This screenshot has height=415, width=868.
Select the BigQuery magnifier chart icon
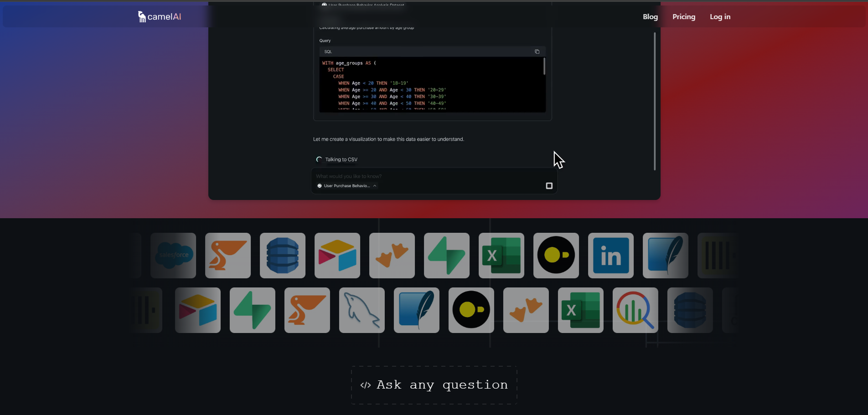635,310
